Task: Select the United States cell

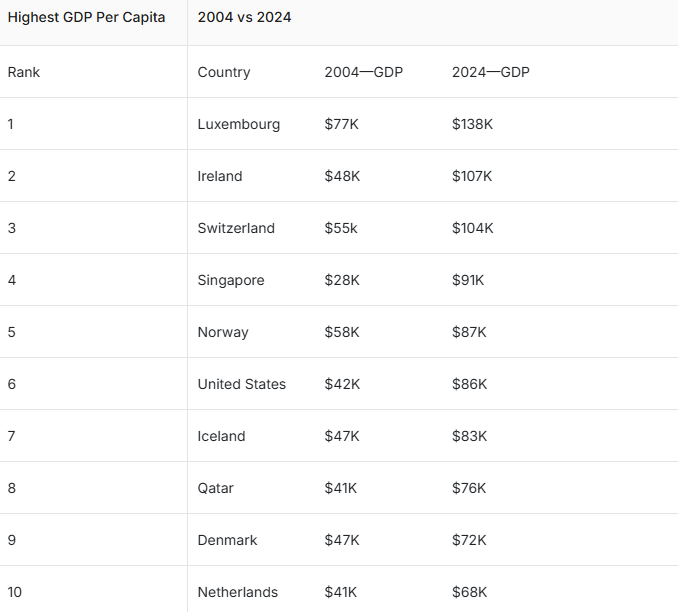Action: click(x=242, y=384)
